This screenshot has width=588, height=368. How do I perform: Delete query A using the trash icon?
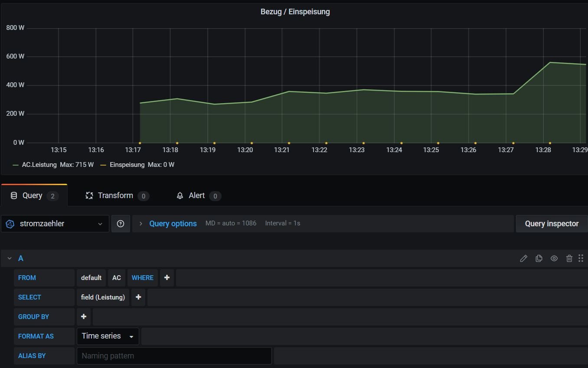pyautogui.click(x=569, y=258)
